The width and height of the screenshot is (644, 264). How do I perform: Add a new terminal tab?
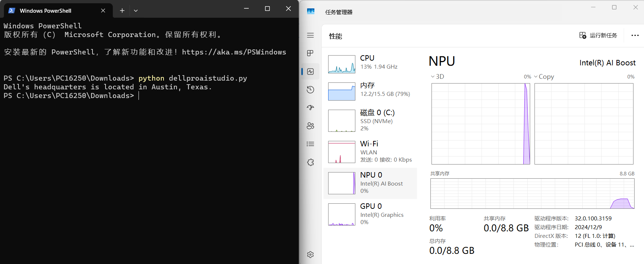122,11
